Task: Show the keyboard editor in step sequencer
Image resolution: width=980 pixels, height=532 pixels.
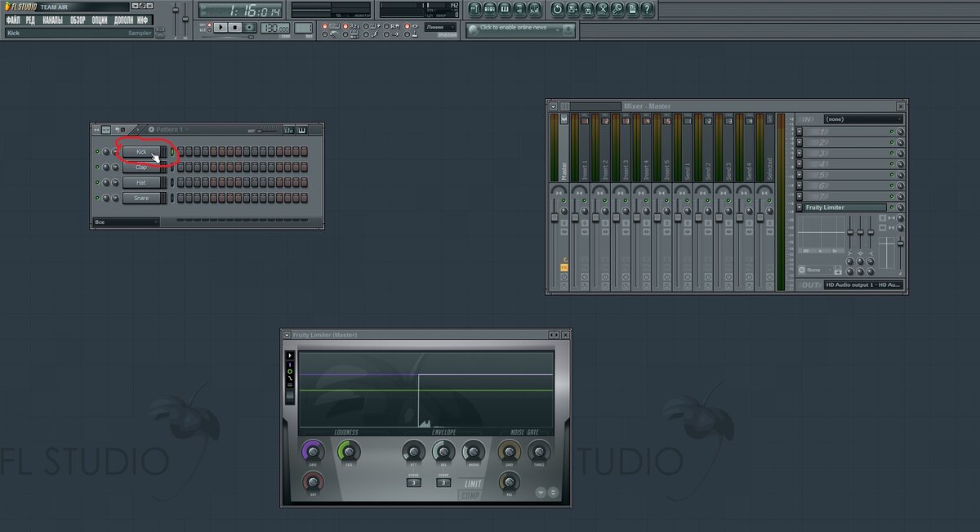Action: pyautogui.click(x=301, y=130)
